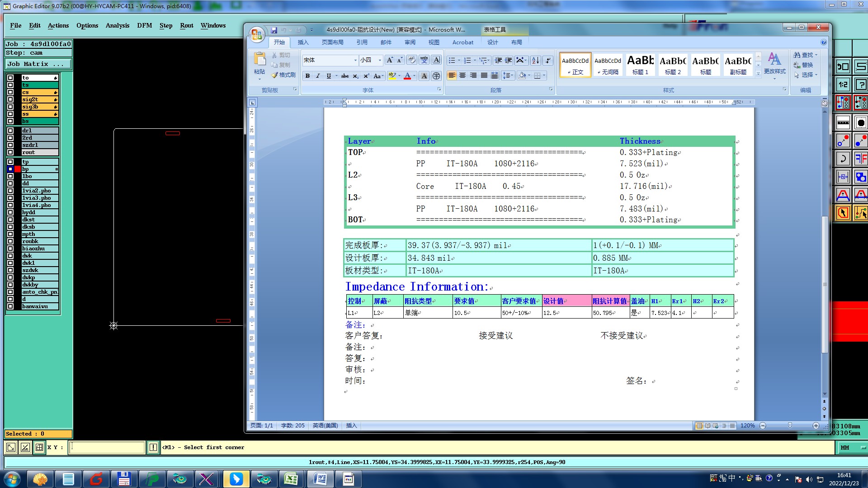Click 替换 (Replace) in Word editing group
This screenshot has height=488, width=868.
point(803,65)
